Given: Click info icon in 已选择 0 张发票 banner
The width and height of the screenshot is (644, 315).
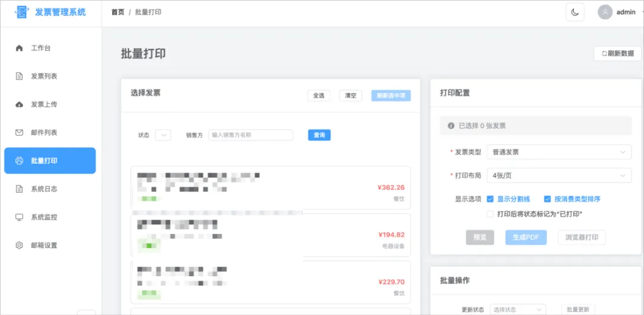Looking at the screenshot, I should tap(451, 126).
